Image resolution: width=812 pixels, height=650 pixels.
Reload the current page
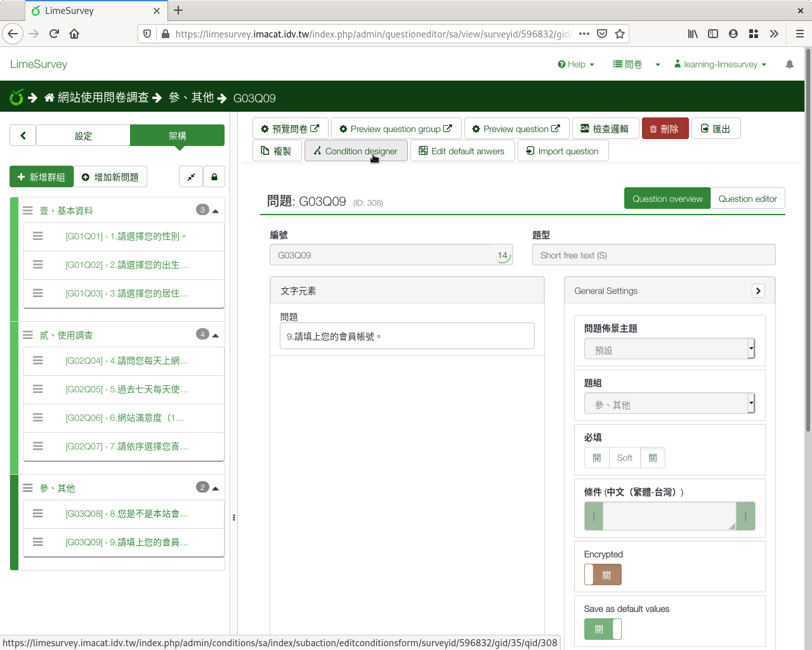[54, 34]
